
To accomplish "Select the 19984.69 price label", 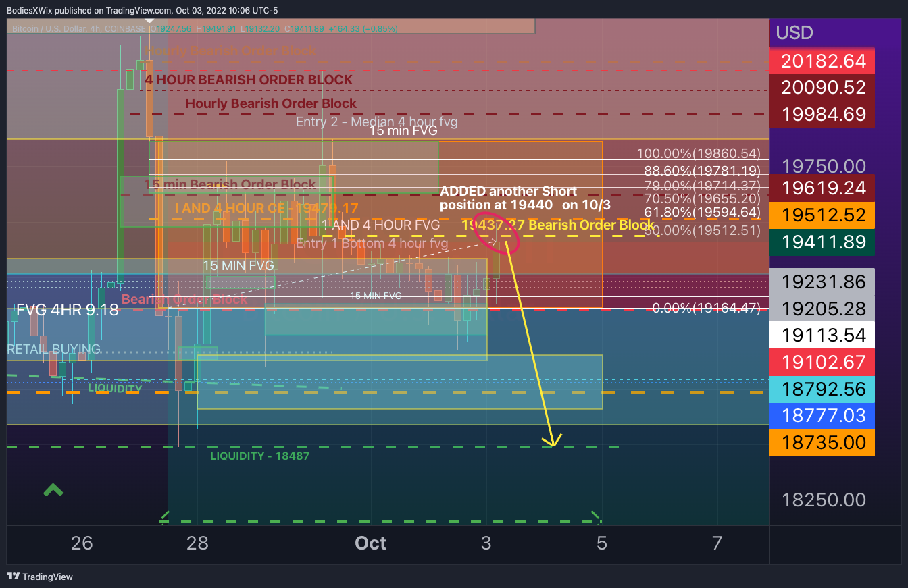I will pos(822,114).
